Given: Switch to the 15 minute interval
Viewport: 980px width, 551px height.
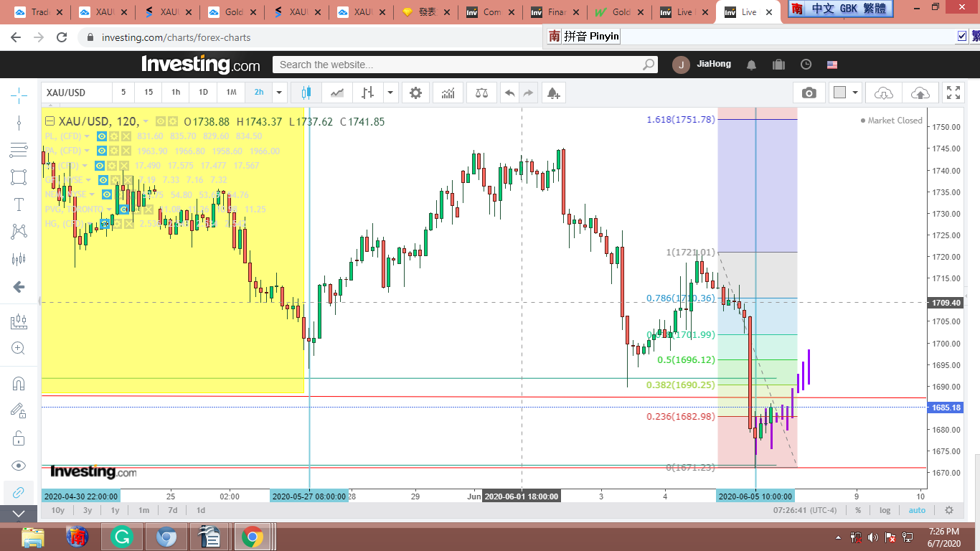Looking at the screenshot, I should coord(149,93).
